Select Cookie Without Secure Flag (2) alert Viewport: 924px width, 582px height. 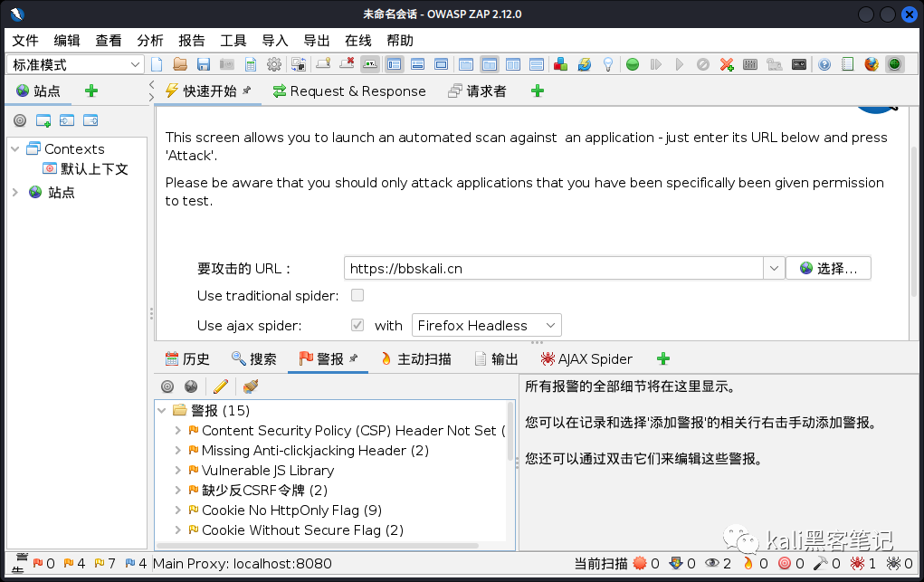point(303,530)
